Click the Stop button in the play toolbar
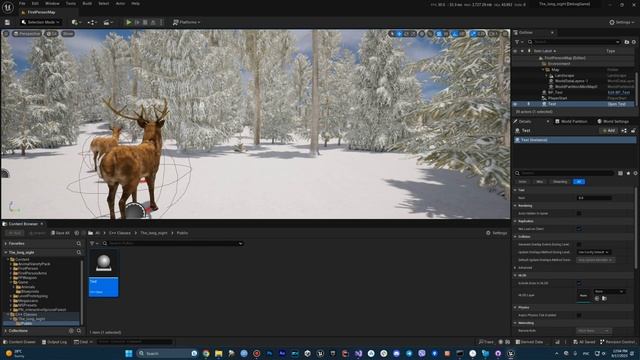The height and width of the screenshot is (360, 640). (x=145, y=22)
